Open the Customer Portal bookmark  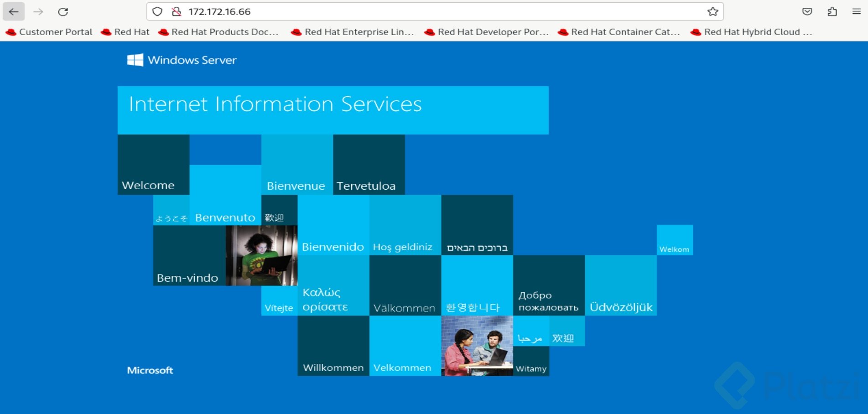(49, 32)
